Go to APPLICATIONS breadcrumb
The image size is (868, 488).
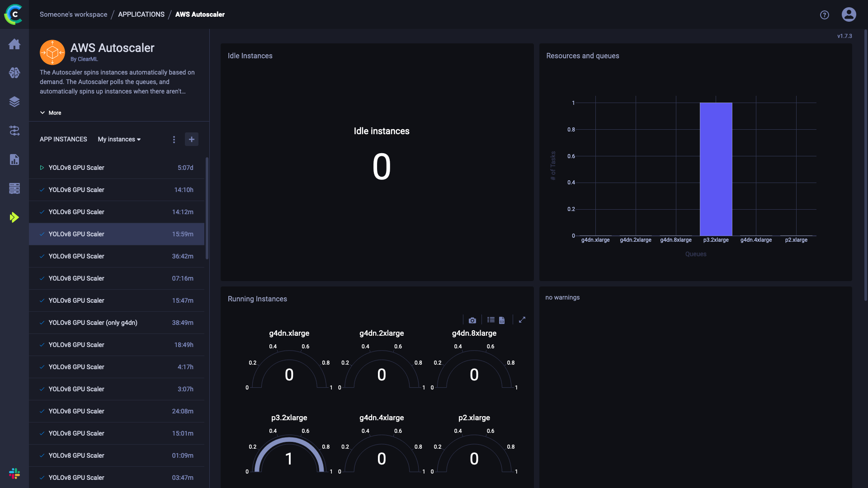(x=141, y=14)
